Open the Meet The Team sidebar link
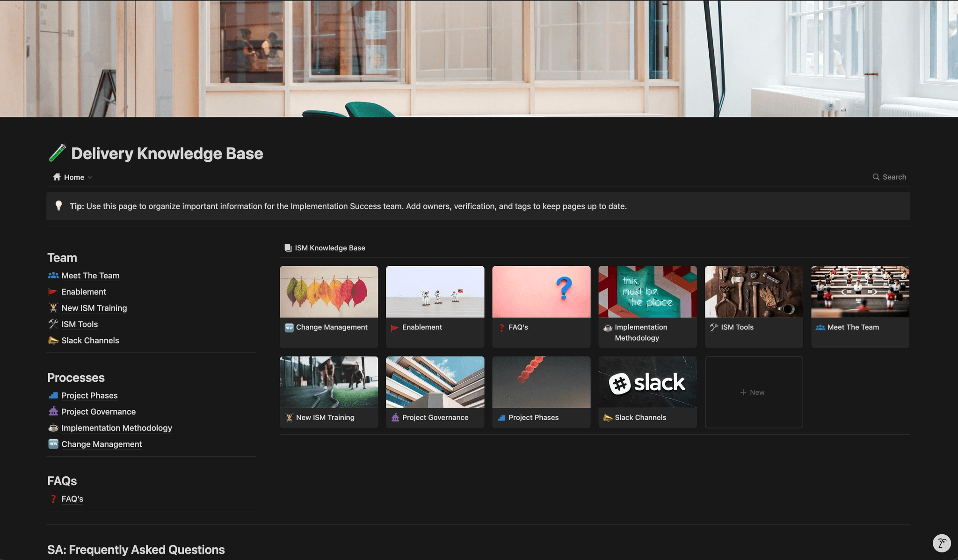The height and width of the screenshot is (560, 958). (90, 276)
